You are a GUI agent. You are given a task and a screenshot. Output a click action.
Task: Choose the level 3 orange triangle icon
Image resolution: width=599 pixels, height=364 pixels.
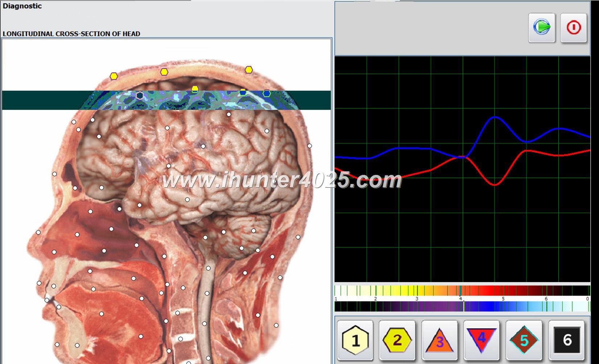(439, 340)
